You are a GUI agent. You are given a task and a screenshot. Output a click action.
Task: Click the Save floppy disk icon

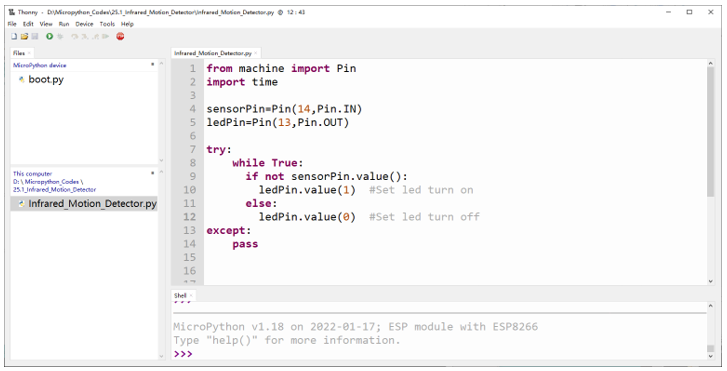[x=34, y=36]
